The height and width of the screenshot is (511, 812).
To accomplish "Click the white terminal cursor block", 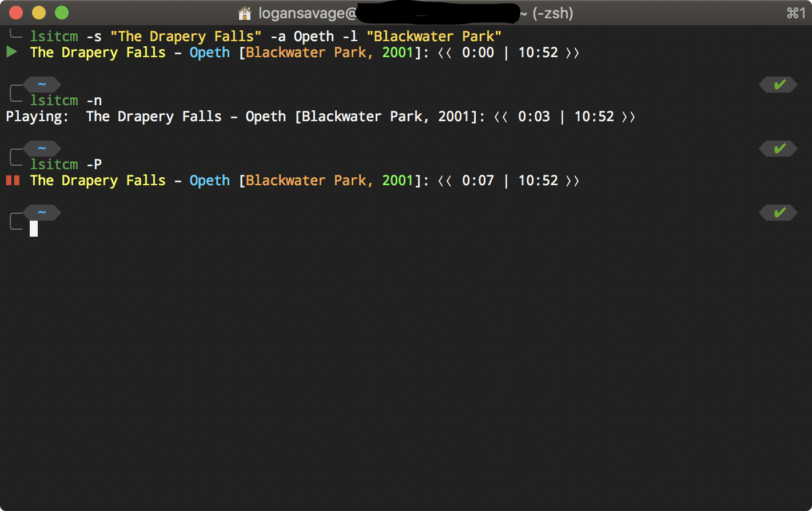I will tap(34, 228).
